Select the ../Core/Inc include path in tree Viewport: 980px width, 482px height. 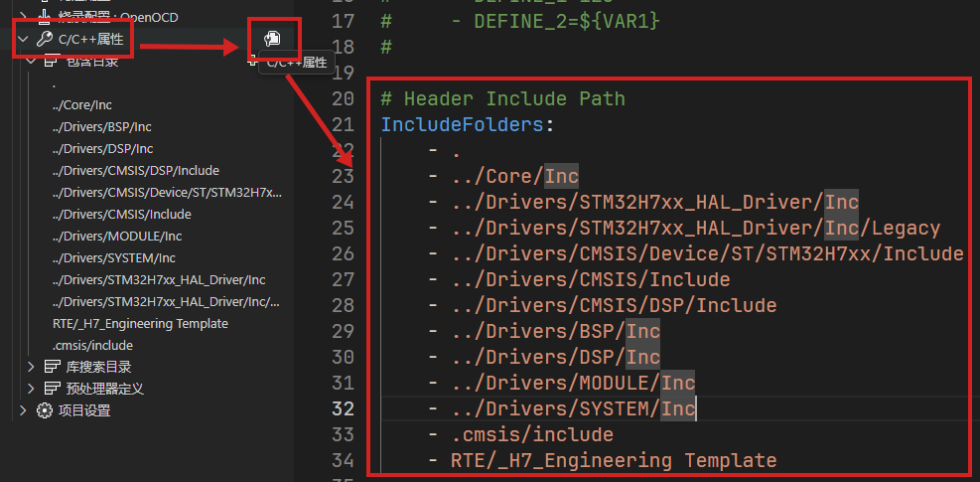click(x=82, y=105)
